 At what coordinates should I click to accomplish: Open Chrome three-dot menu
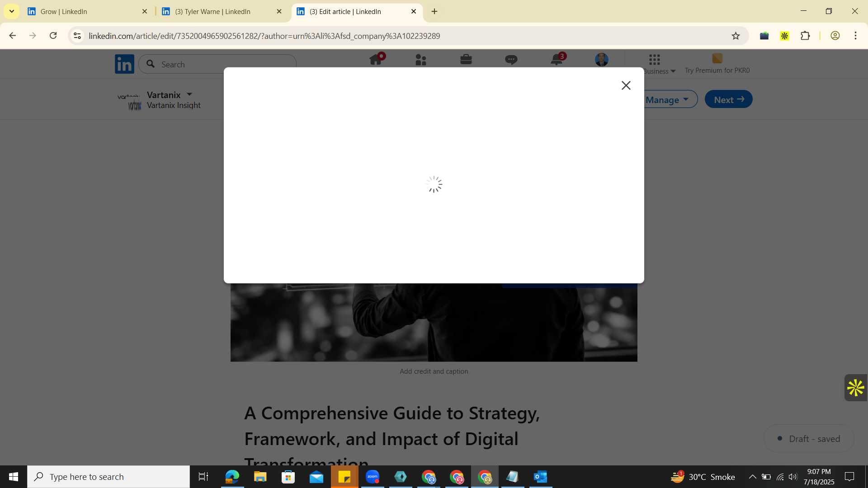[855, 36]
